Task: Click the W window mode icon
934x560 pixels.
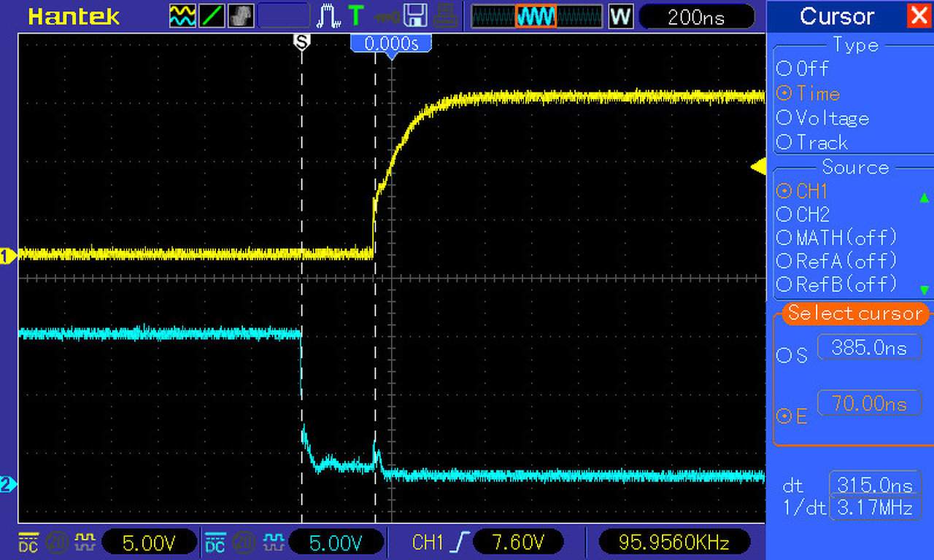Action: [x=620, y=16]
